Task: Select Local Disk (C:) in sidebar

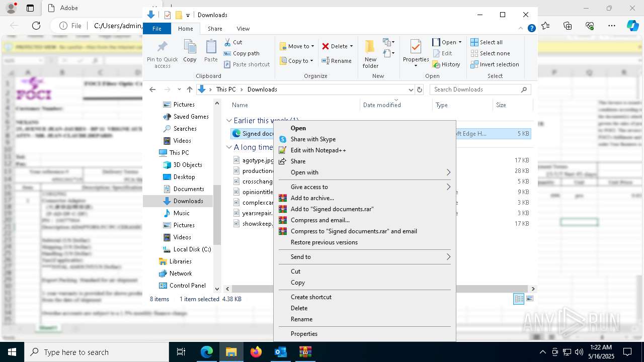Action: [x=187, y=249]
